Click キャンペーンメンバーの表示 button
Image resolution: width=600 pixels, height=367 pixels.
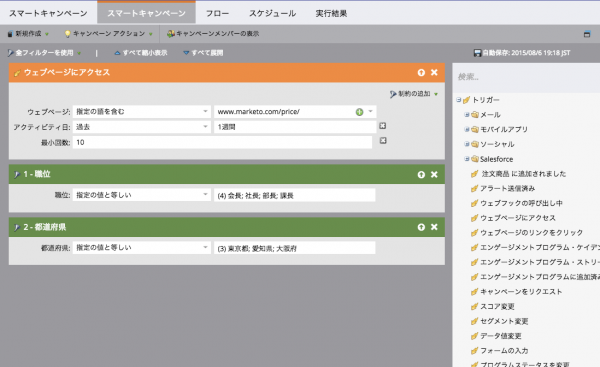click(x=213, y=34)
